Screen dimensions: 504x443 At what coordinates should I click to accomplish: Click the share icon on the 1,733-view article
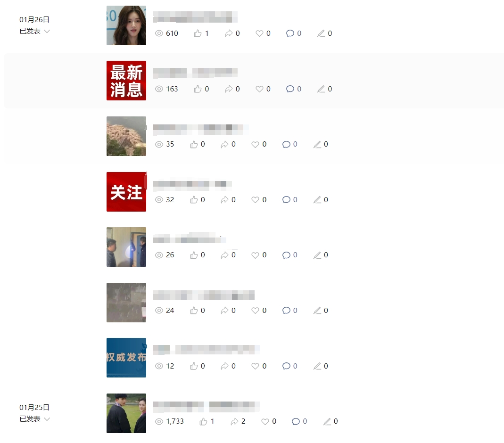coord(234,421)
